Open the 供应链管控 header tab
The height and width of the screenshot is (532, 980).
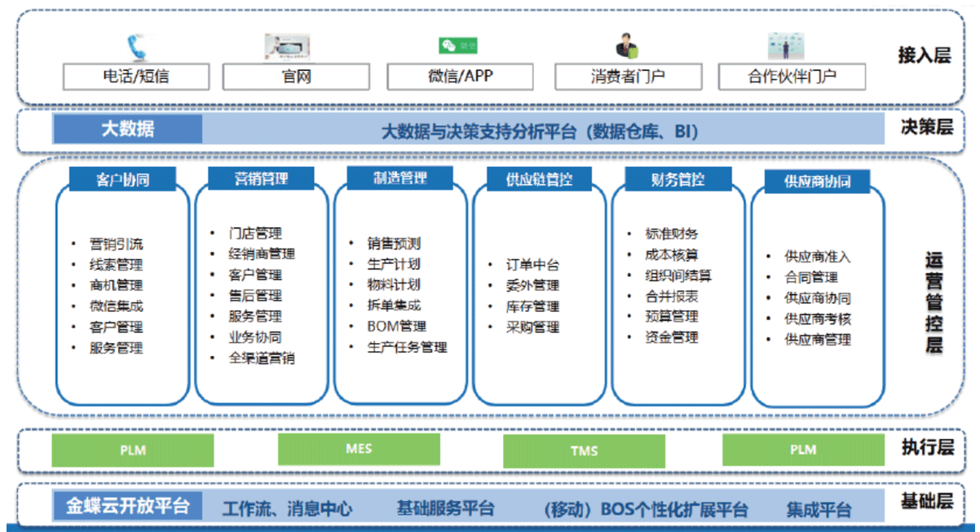pos(539,179)
